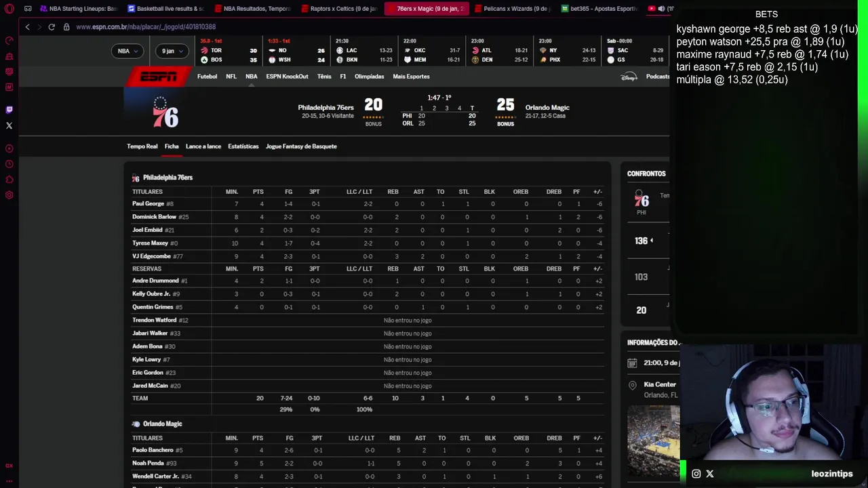This screenshot has width=868, height=488.
Task: Open VJ Edgecombe player link
Action: click(x=151, y=256)
